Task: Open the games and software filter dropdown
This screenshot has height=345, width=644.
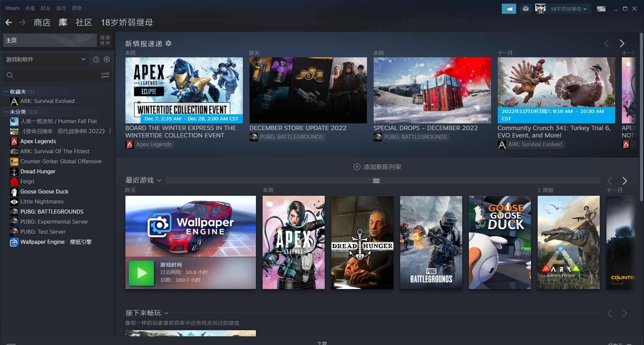Action: (46, 59)
